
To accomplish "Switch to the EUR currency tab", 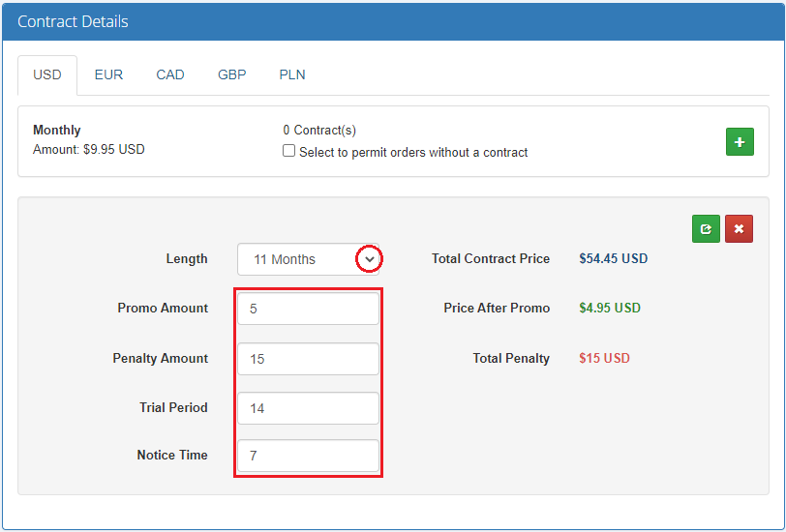I will [x=108, y=74].
